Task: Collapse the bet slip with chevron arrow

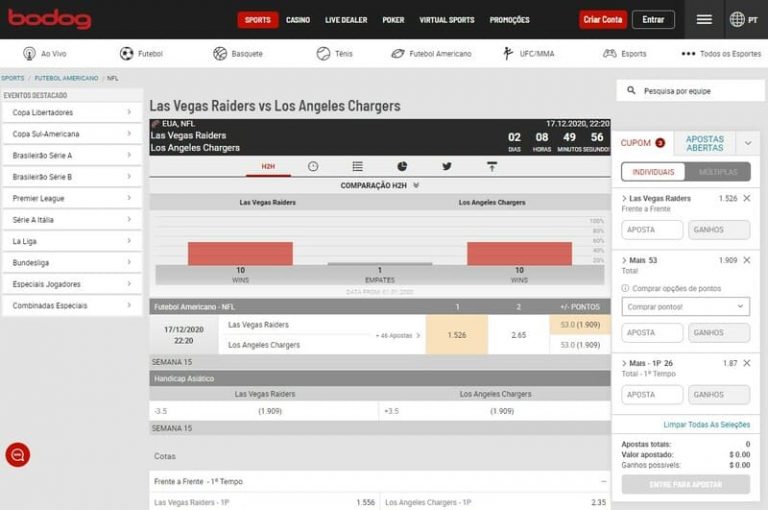Action: pos(747,143)
